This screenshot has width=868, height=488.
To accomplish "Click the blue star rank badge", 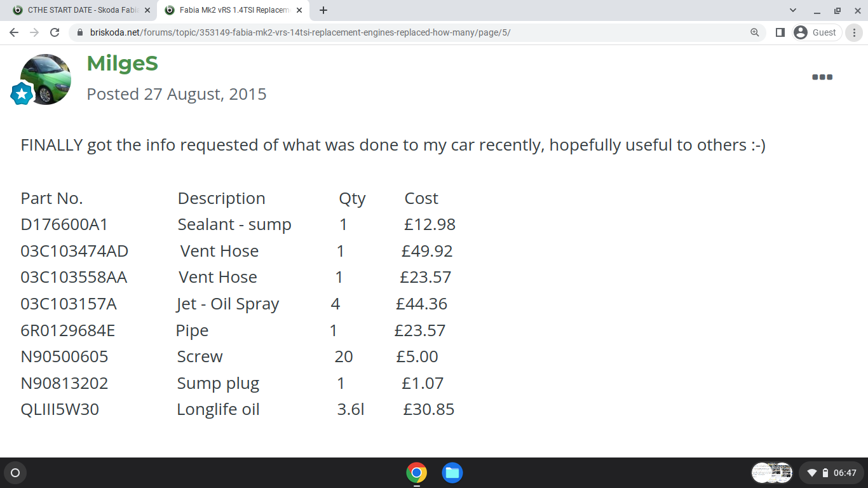I will point(22,94).
